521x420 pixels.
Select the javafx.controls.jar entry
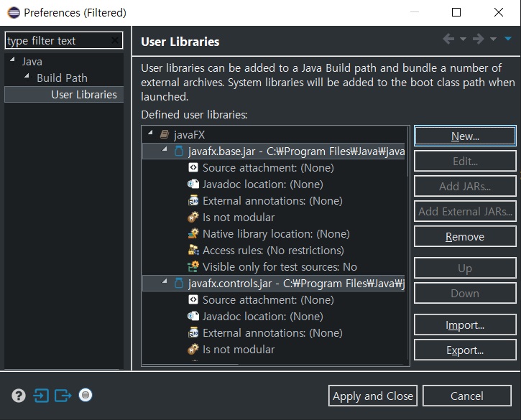pos(274,284)
